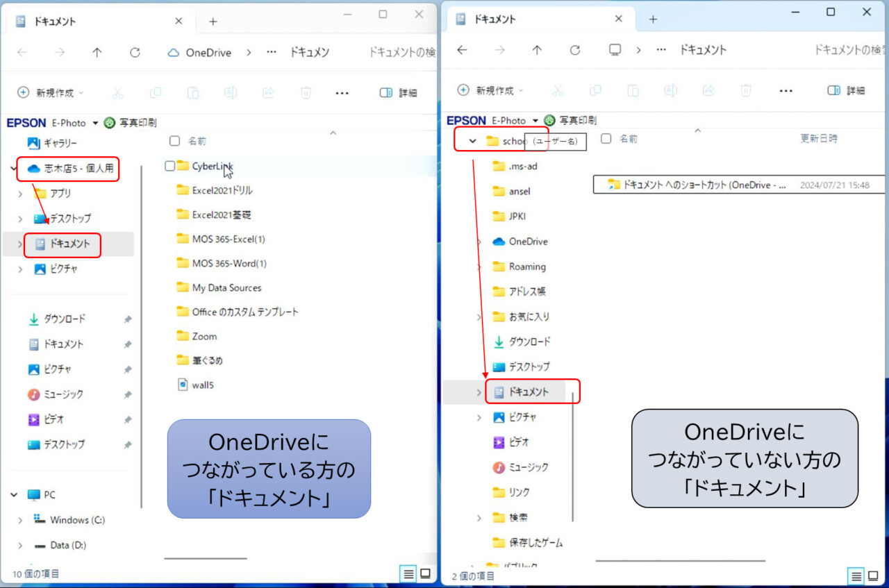
Task: Click Delete trash icon in right window
Action: (x=746, y=90)
